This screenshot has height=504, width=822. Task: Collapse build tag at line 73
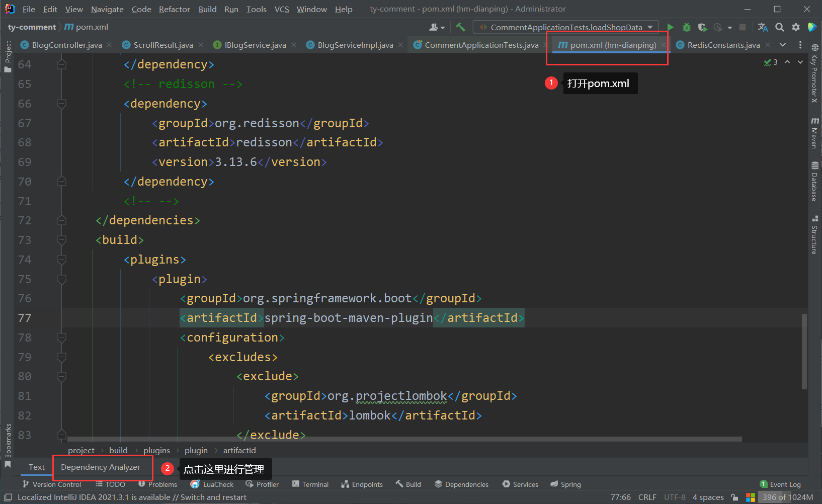pyautogui.click(x=62, y=240)
